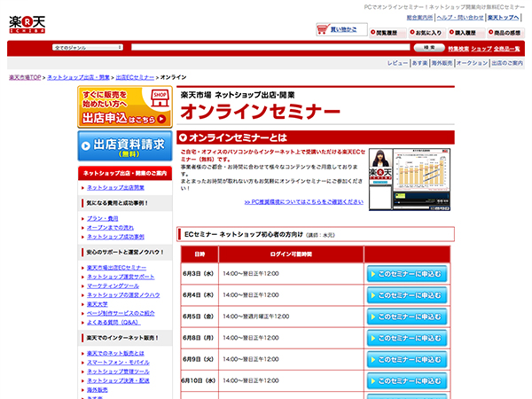Open お気に入り favorites tab
Viewport: 532px width, 399px height.
(x=426, y=33)
